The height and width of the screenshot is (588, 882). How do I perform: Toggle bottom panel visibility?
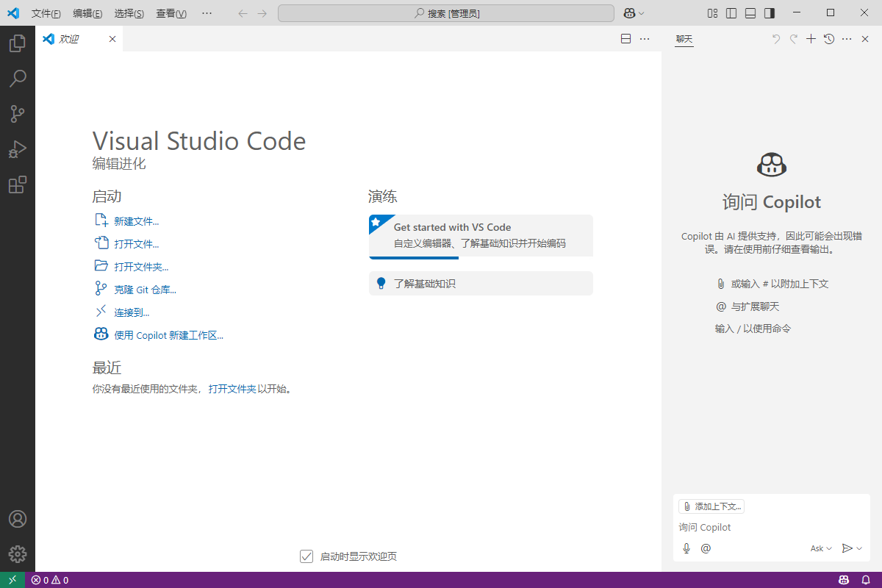(x=750, y=13)
